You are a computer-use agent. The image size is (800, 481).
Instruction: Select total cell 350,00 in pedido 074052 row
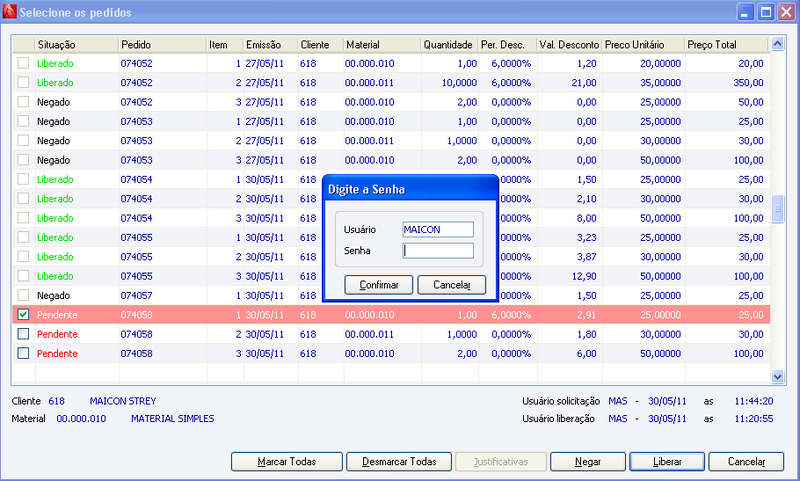coord(748,83)
